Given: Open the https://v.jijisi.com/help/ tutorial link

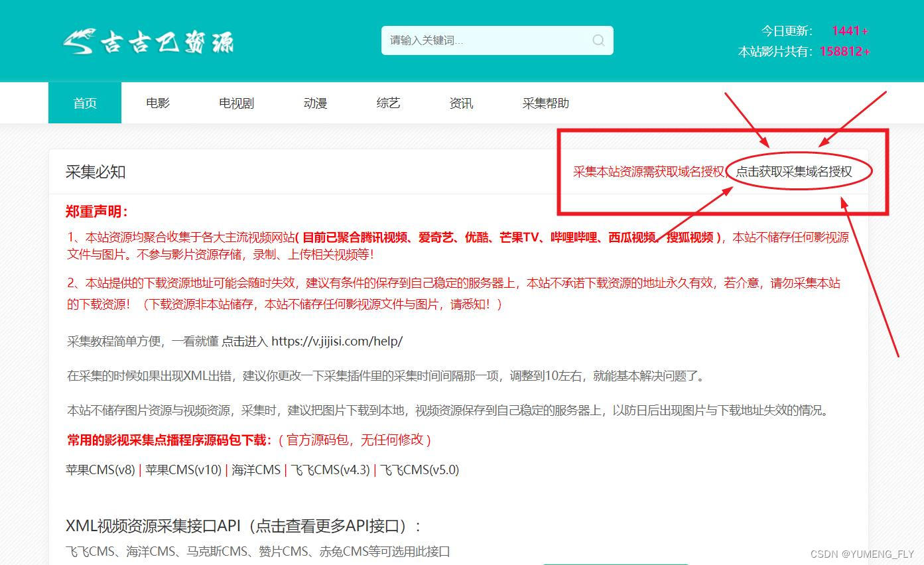Looking at the screenshot, I should tap(337, 342).
